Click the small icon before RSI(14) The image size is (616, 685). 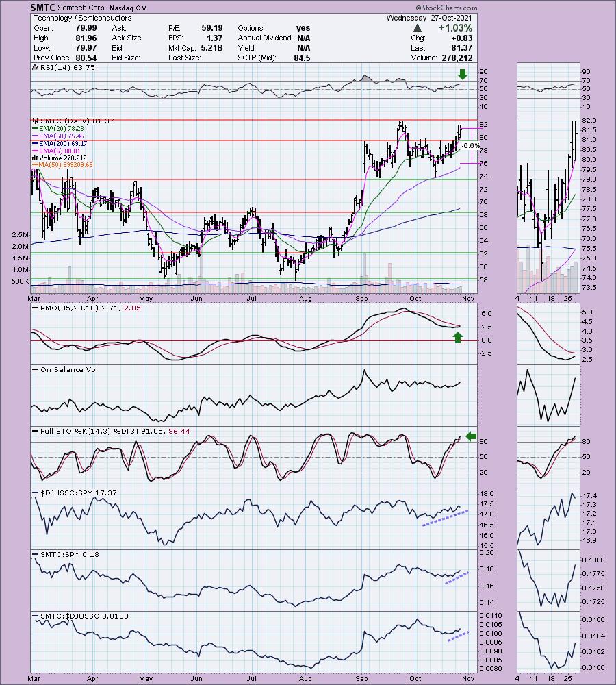click(36, 67)
